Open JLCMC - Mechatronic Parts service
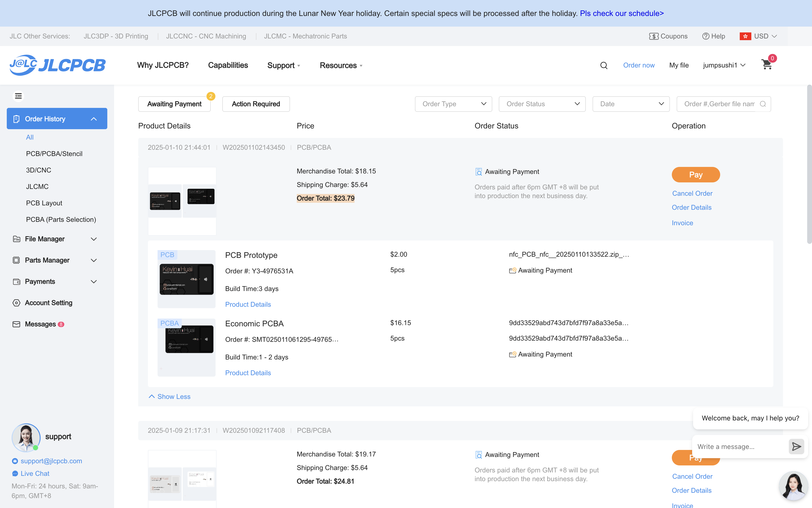 pos(305,36)
